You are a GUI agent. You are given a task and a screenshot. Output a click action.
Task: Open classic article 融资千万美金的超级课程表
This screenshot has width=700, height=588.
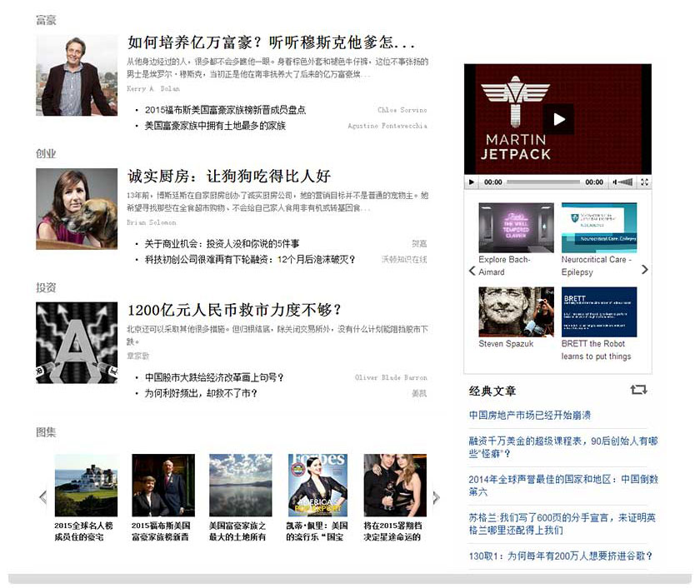click(563, 447)
